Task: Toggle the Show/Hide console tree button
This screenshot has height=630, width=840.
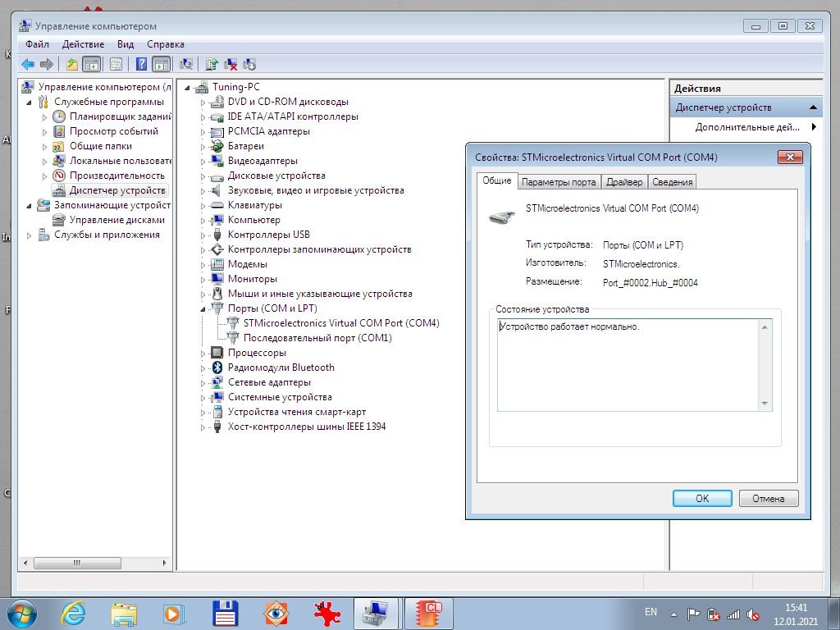Action: pos(92,64)
